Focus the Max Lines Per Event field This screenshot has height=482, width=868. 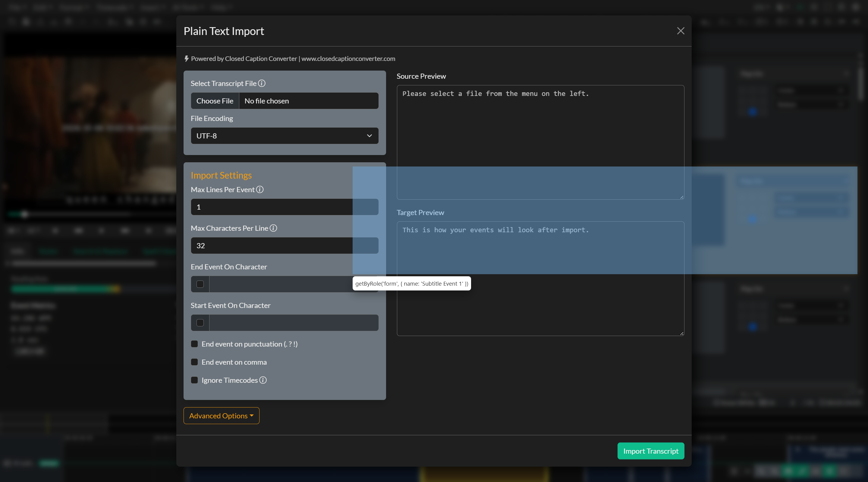pos(285,207)
